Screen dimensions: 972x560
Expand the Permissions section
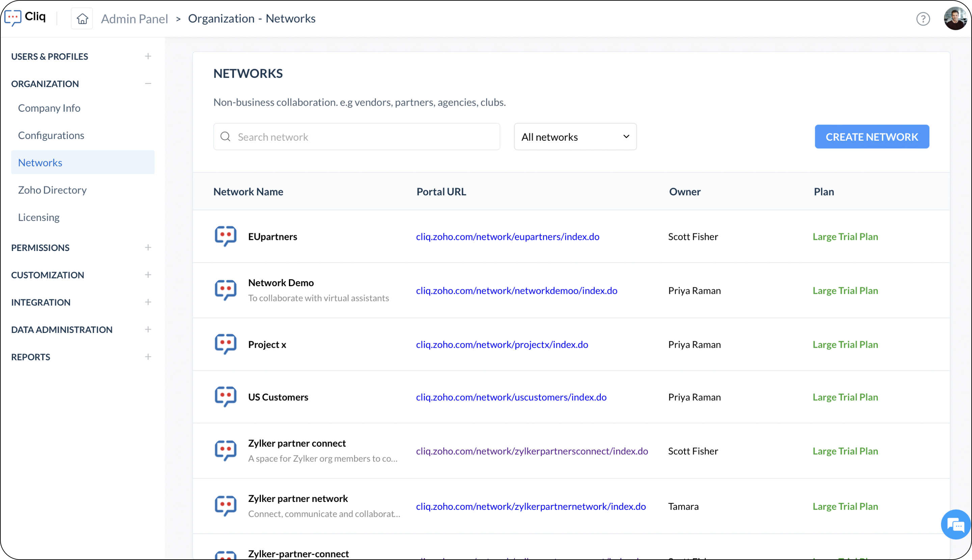(x=148, y=247)
